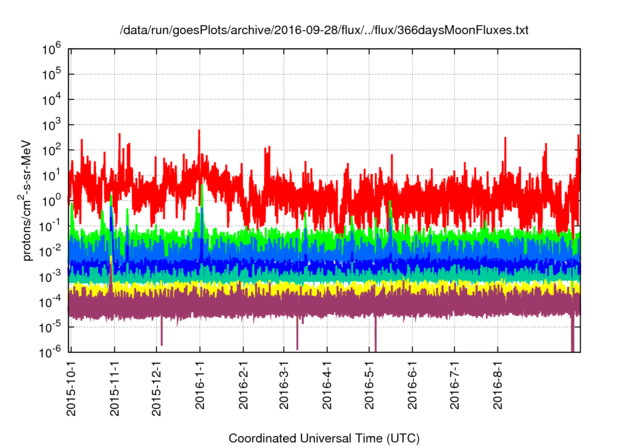
Task: Select the 2015-11-1 date tick label
Action: pyautogui.click(x=115, y=387)
